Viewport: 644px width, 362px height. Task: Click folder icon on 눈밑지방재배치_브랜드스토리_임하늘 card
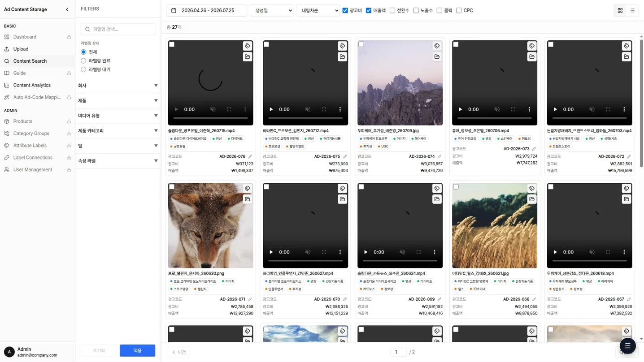pyautogui.click(x=627, y=56)
